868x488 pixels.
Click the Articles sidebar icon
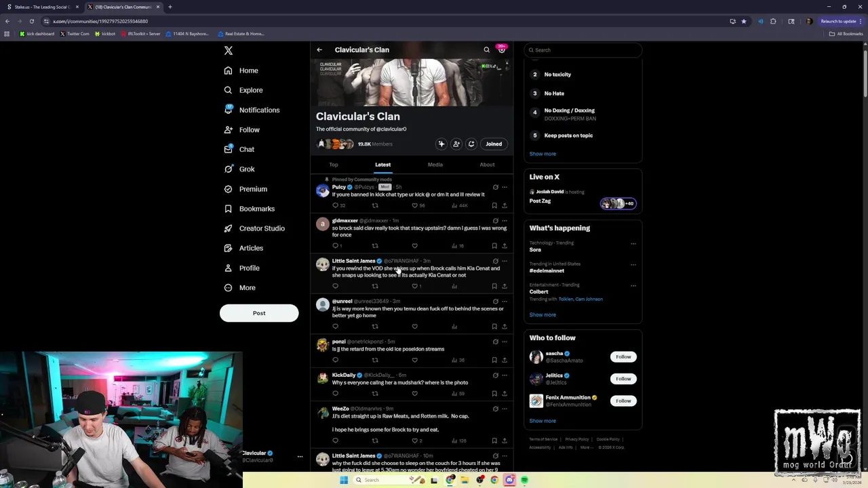(x=229, y=248)
